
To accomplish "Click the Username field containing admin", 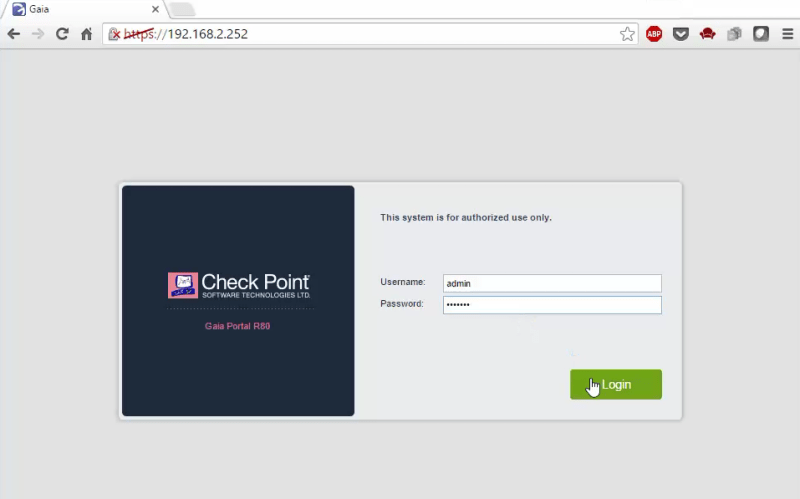I will 552,283.
